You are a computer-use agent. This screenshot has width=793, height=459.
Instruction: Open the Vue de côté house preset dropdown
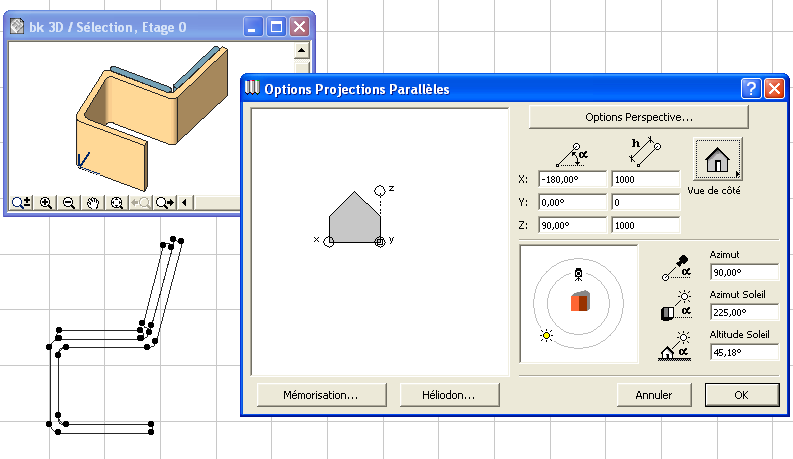pos(718,159)
